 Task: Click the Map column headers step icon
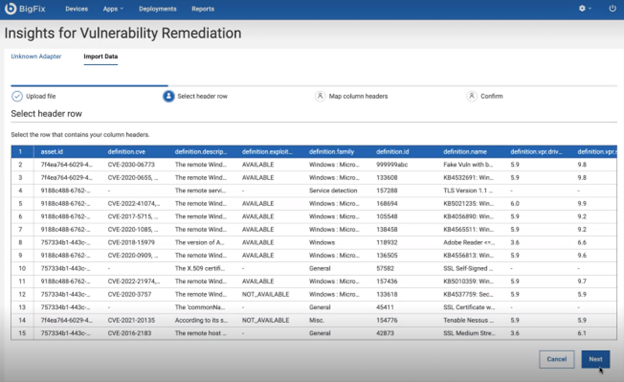pyautogui.click(x=320, y=96)
